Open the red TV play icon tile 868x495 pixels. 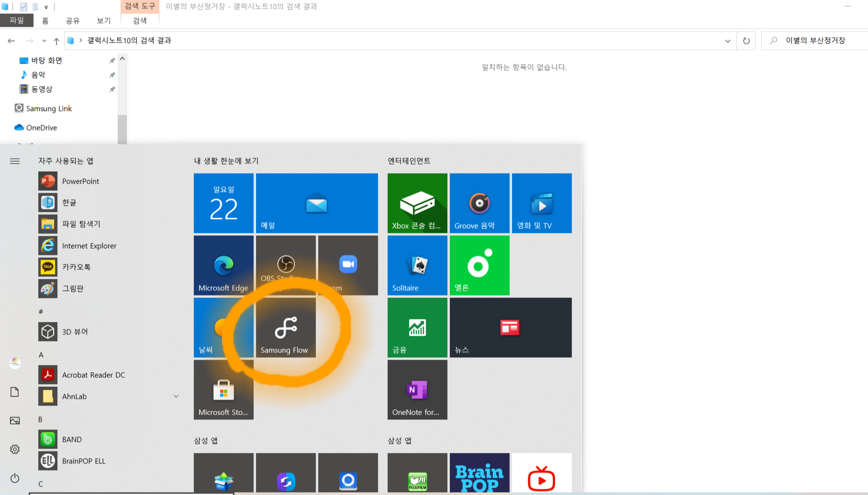click(542, 473)
